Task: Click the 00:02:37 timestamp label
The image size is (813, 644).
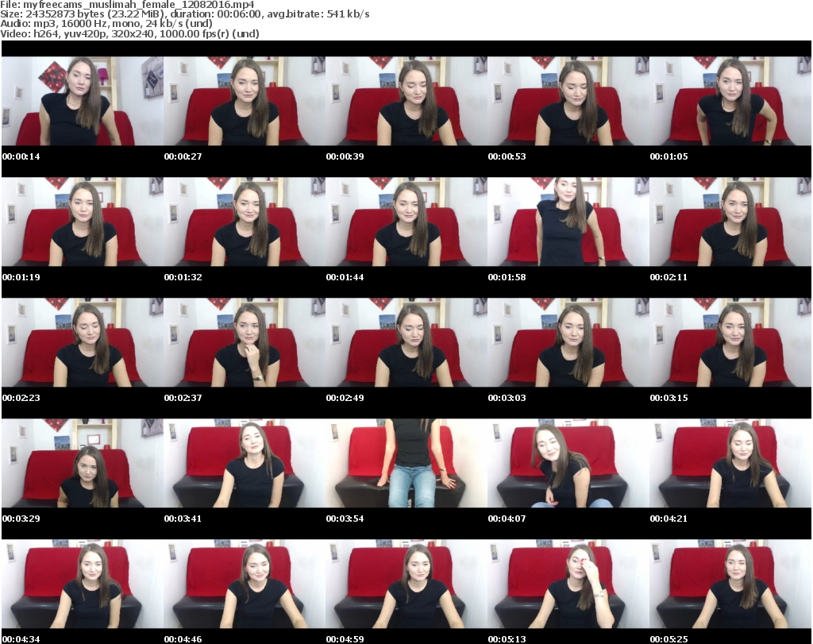Action: pos(183,398)
